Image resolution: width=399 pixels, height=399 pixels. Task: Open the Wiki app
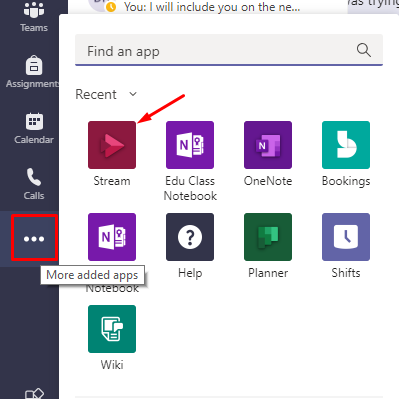(112, 329)
